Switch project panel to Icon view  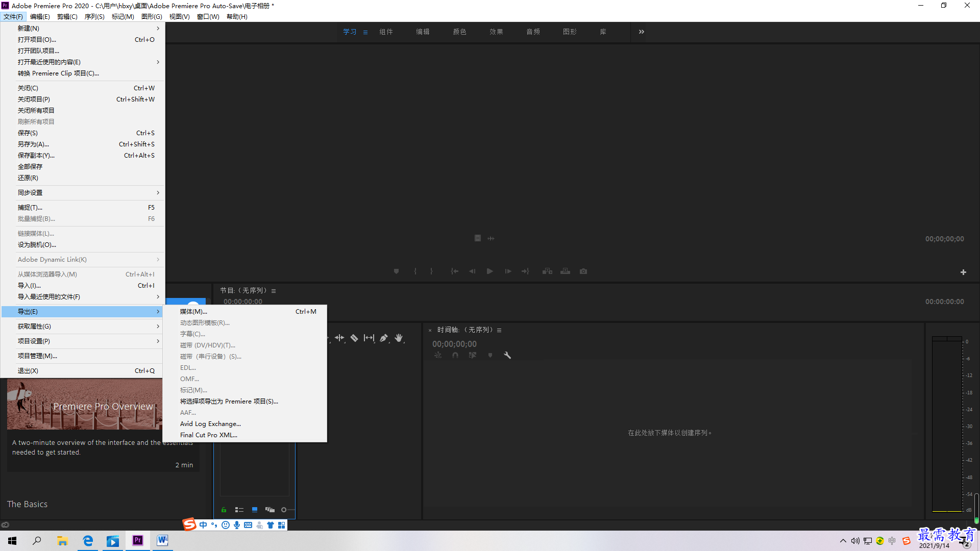coord(255,510)
